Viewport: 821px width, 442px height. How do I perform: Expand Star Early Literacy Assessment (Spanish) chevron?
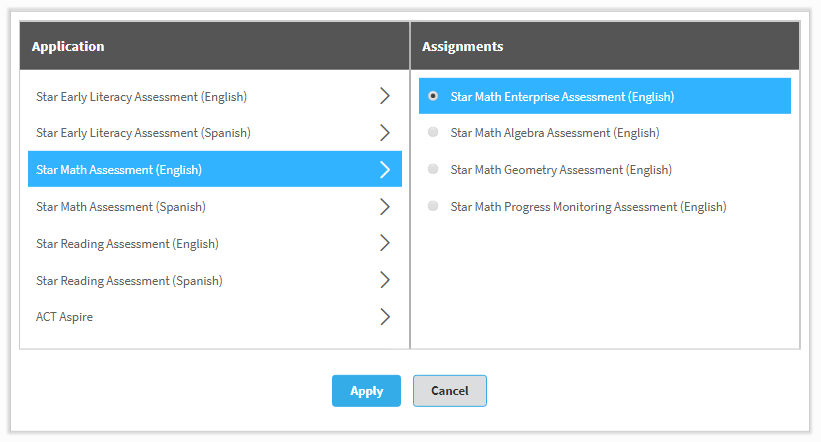coord(385,132)
